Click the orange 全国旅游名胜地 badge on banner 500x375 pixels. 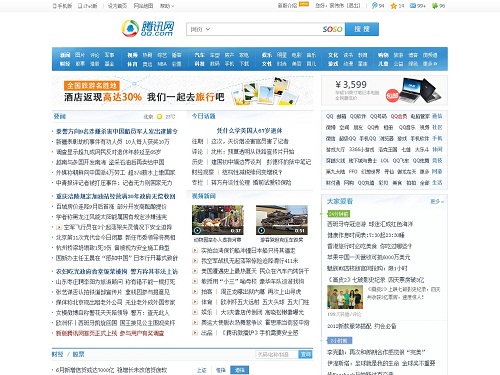91,86
